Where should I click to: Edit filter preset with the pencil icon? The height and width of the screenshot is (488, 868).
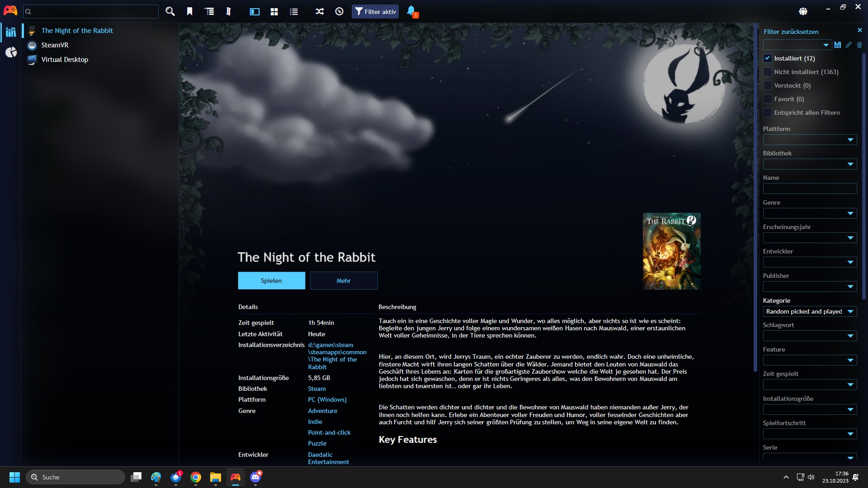click(849, 45)
